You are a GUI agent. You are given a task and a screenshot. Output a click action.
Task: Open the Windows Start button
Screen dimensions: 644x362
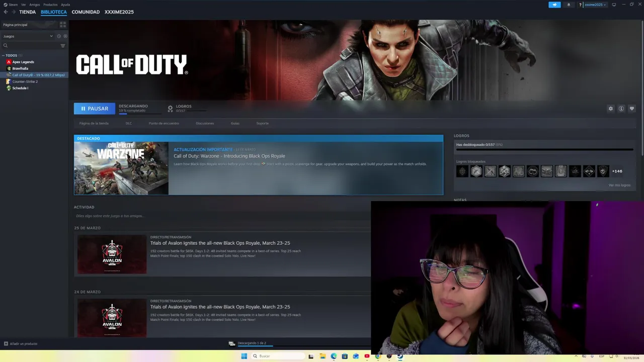point(244,356)
